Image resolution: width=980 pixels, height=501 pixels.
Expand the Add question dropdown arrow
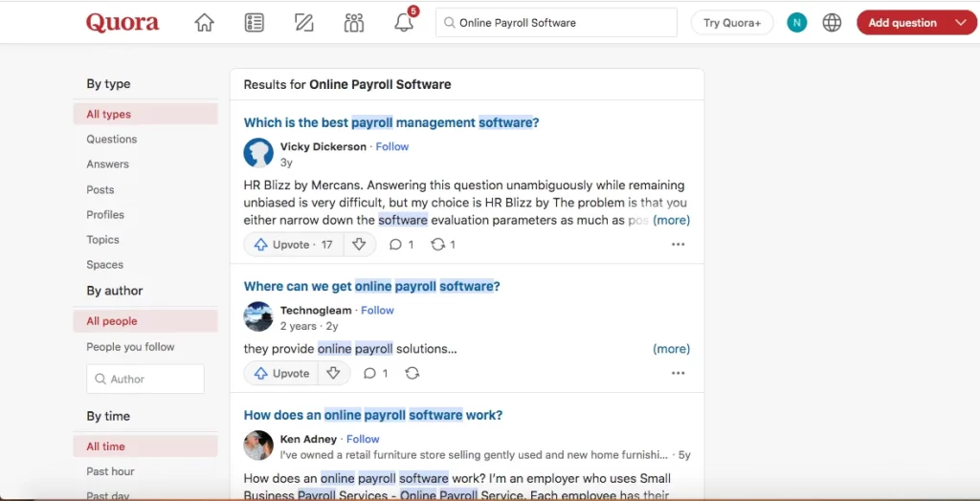(961, 23)
